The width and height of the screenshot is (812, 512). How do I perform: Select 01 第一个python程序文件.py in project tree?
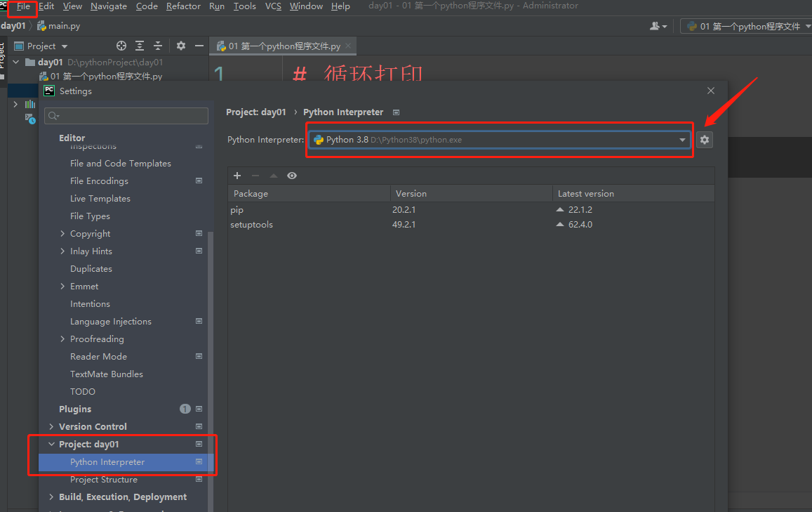106,76
